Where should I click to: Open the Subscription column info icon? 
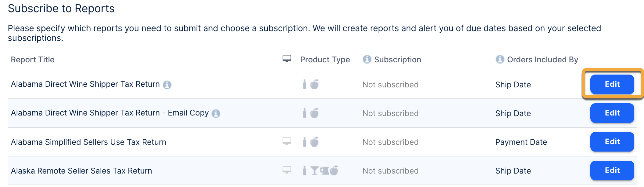(x=367, y=59)
